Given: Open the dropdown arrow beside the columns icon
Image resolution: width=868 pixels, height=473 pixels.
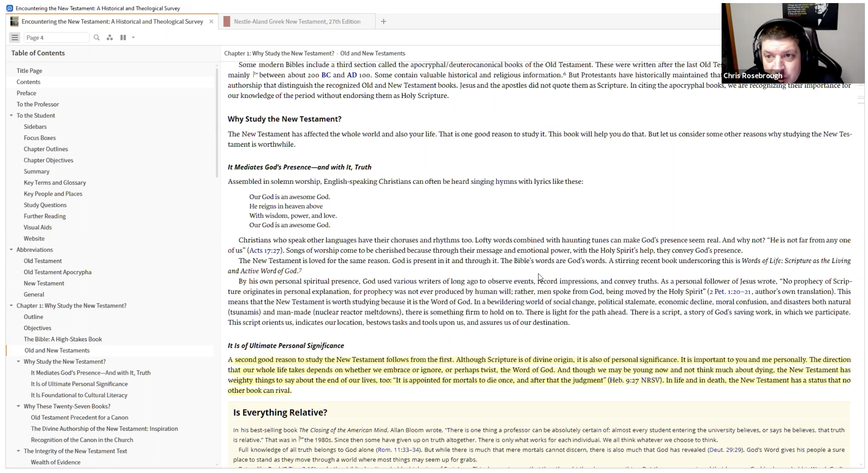Looking at the screenshot, I should click(133, 38).
